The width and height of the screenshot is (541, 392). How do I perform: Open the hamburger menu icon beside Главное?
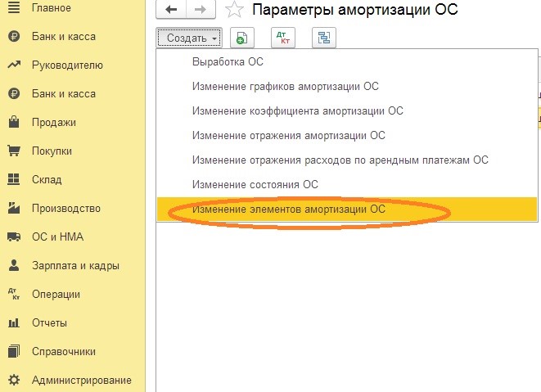pyautogui.click(x=14, y=7)
